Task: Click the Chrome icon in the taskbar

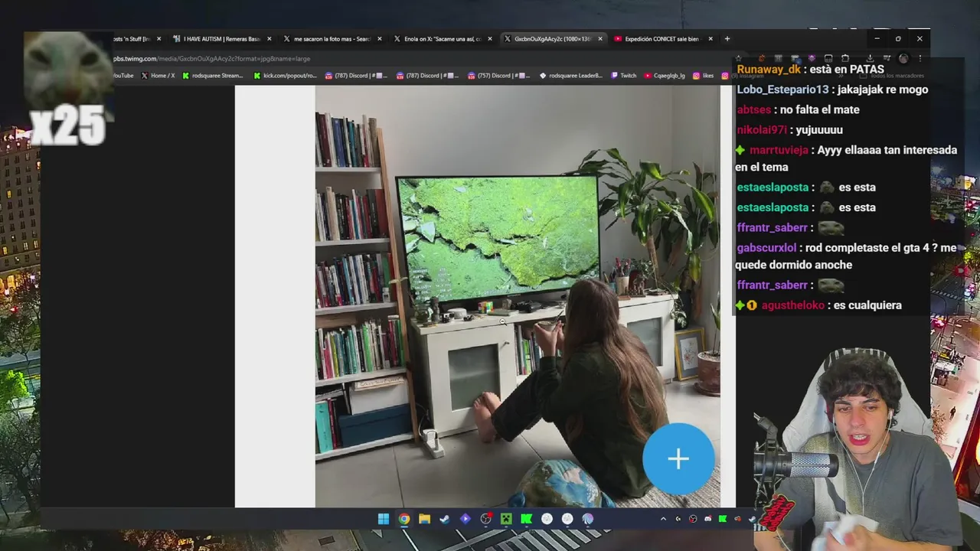Action: [x=404, y=519]
